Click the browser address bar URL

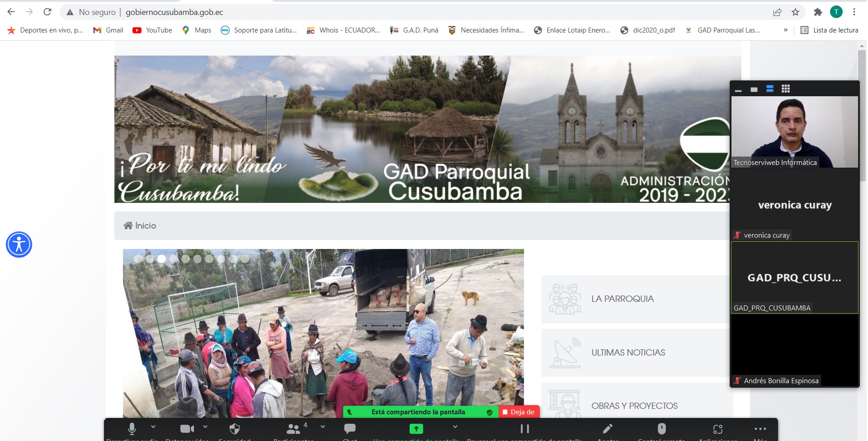point(175,12)
